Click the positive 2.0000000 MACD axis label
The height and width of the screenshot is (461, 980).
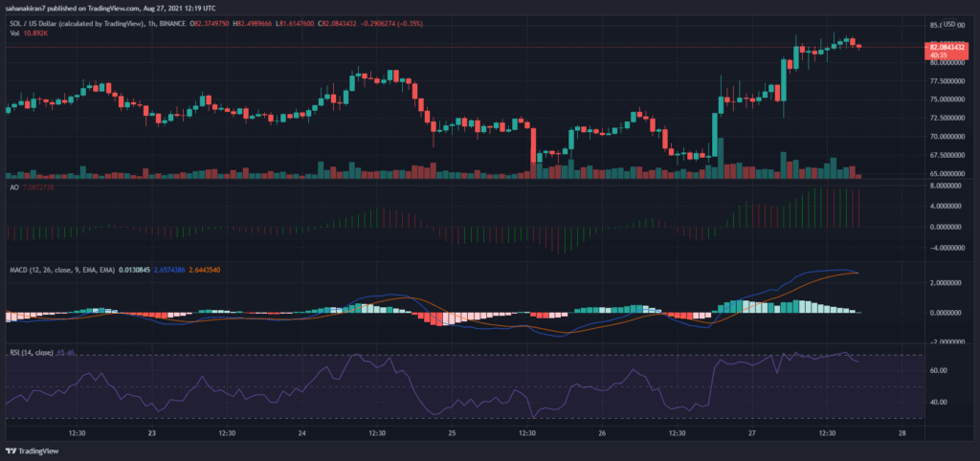pyautogui.click(x=947, y=283)
